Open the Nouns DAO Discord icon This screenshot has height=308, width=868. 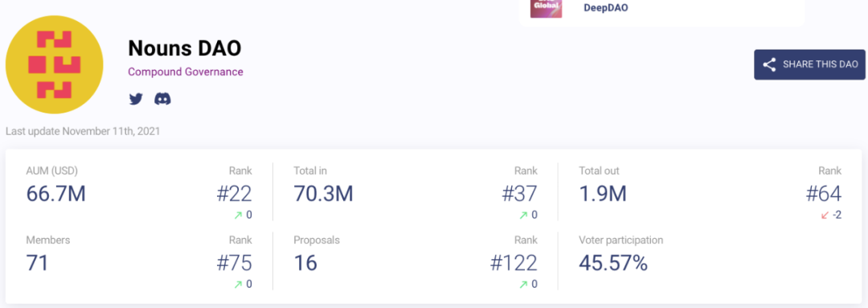(162, 99)
